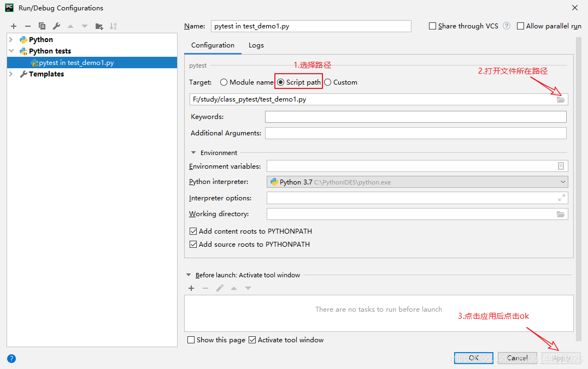Open folder browser for script path
588x369 pixels.
tap(561, 99)
